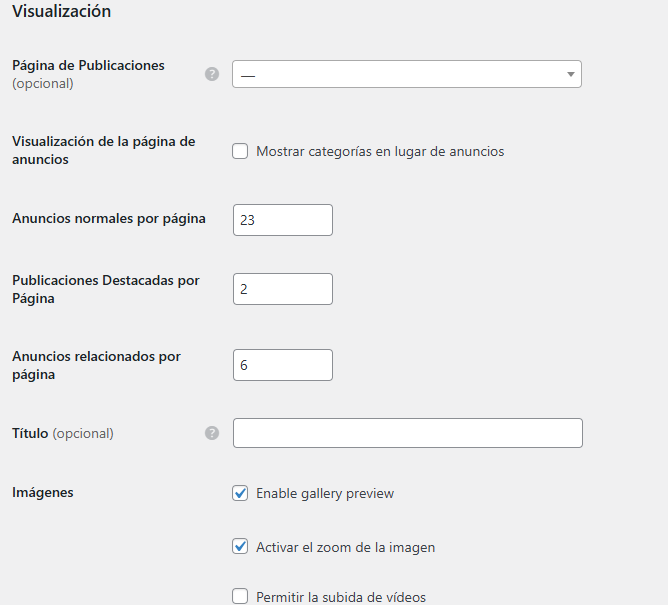Click the Visualización section heading
Viewport: 668px width, 605px height.
click(x=61, y=12)
